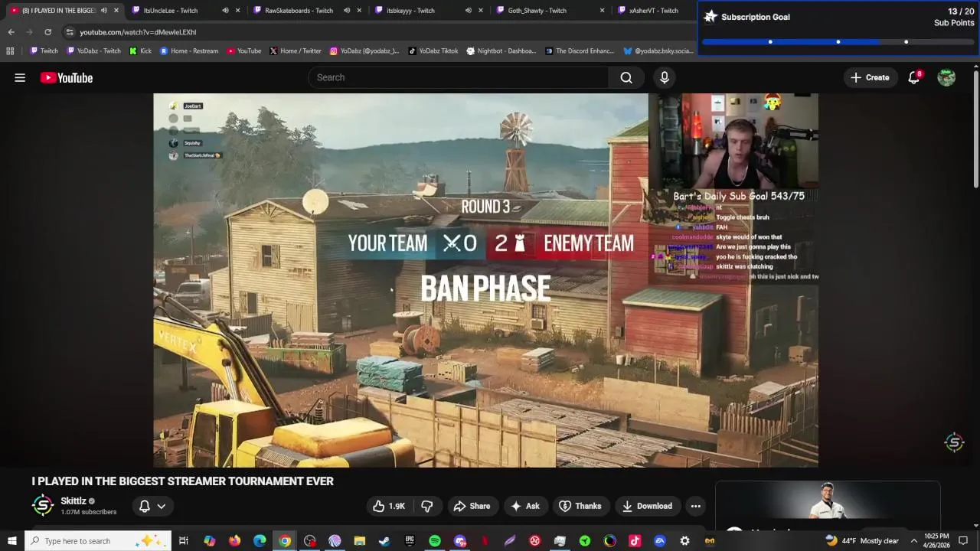The height and width of the screenshot is (551, 980).
Task: Open the YouTube hamburger guide menu
Action: click(20, 77)
